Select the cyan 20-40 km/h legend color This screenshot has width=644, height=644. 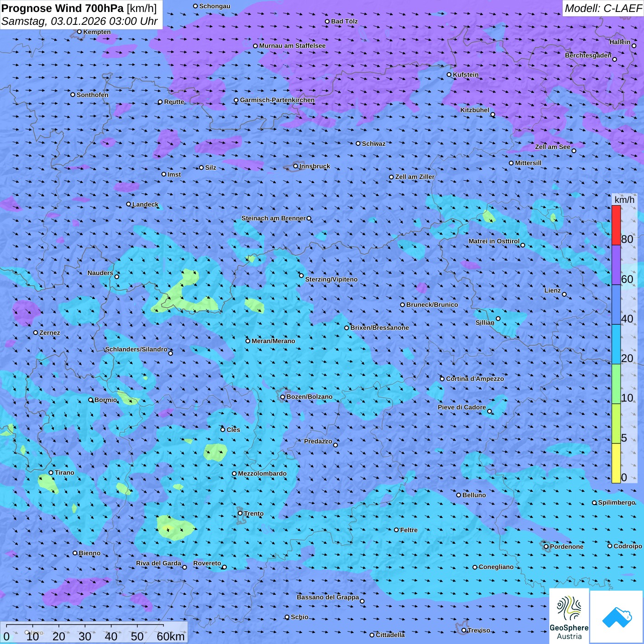(616, 345)
